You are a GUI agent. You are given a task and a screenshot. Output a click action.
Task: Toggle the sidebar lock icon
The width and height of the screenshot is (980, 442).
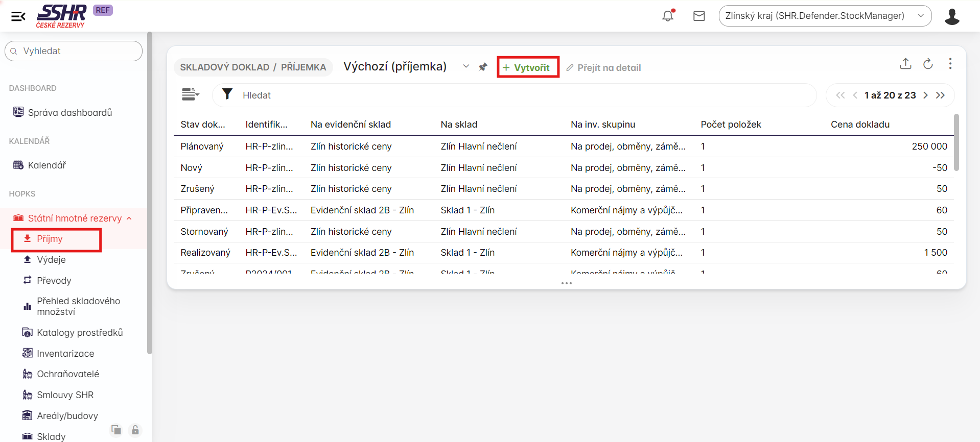[135, 430]
